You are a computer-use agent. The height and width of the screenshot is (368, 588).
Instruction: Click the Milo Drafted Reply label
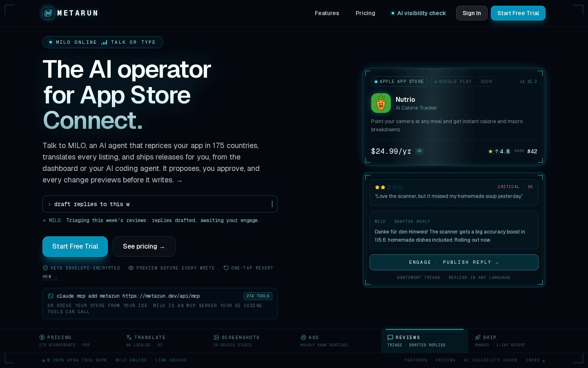click(402, 222)
